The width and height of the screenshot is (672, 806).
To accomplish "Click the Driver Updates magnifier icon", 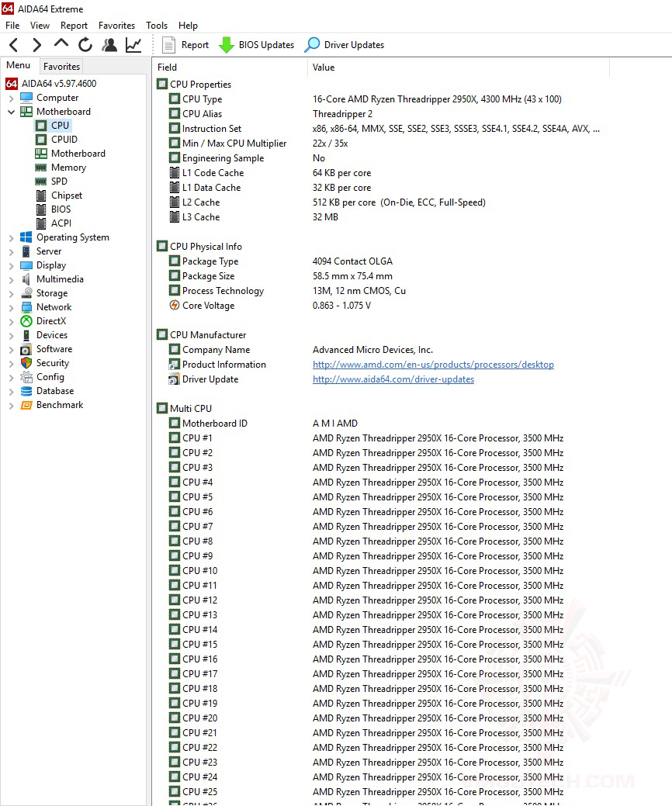I will pos(312,45).
